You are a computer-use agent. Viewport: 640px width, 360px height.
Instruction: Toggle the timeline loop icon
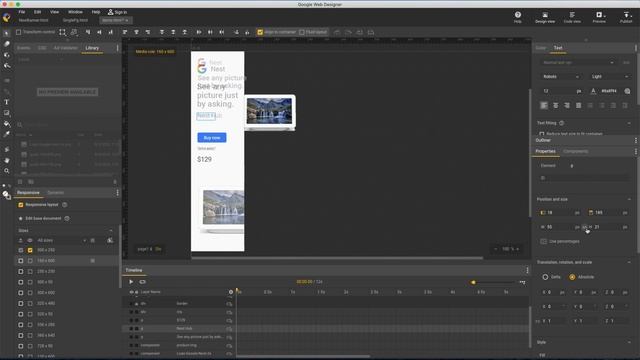[142, 282]
